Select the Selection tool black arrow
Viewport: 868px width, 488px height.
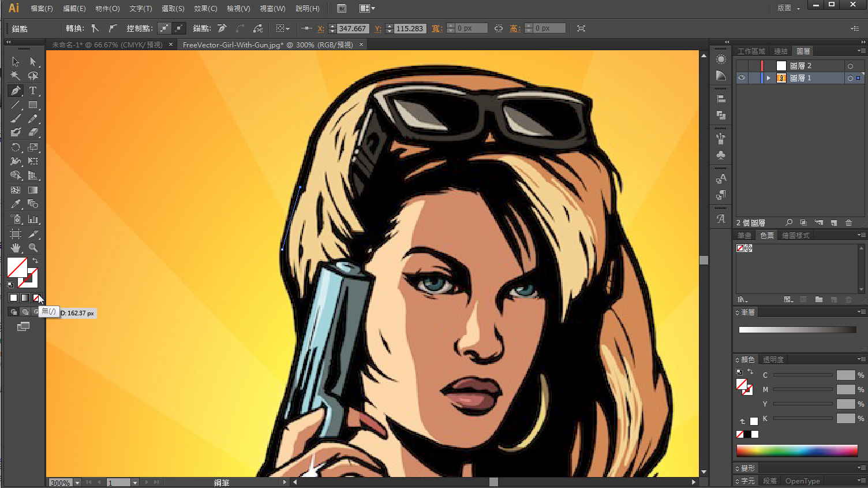pos(16,62)
